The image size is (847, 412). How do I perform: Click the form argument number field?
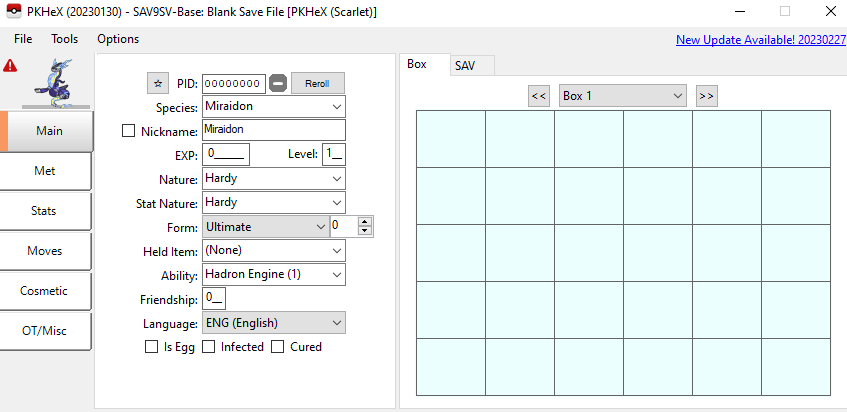(x=345, y=226)
